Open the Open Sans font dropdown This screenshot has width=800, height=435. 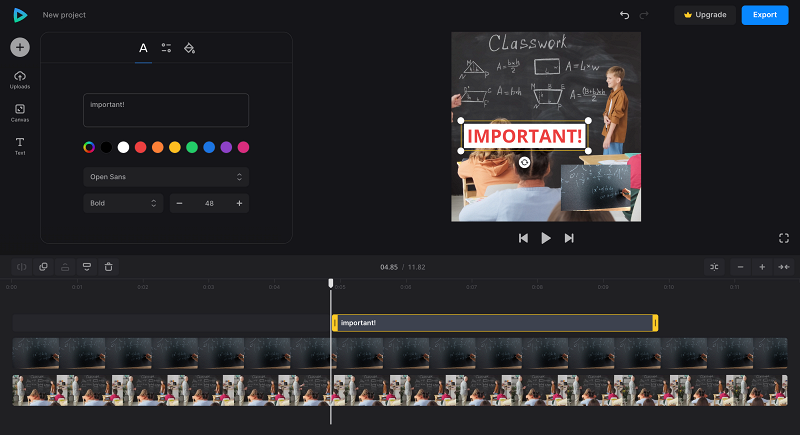pyautogui.click(x=166, y=177)
